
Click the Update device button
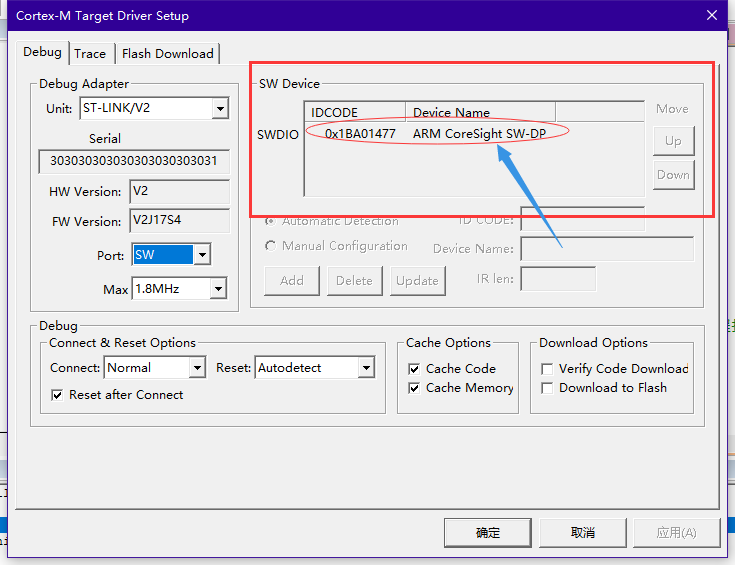tap(417, 281)
